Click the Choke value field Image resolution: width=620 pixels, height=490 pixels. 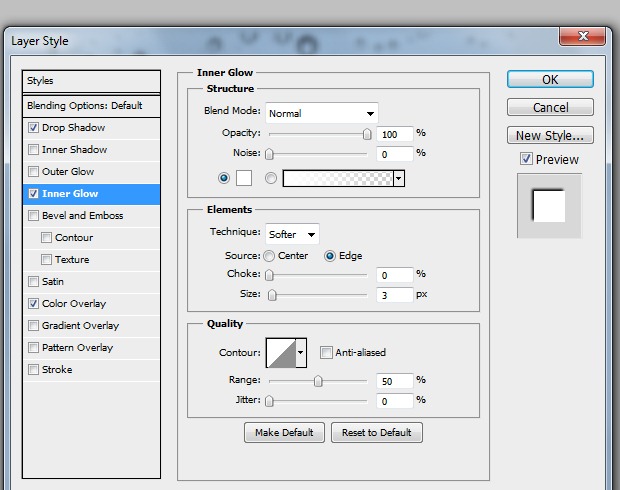click(x=395, y=275)
